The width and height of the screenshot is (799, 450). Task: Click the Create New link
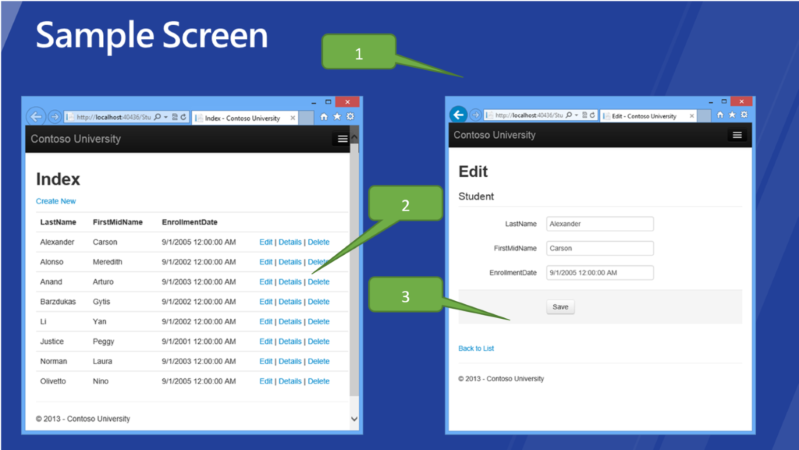[56, 201]
